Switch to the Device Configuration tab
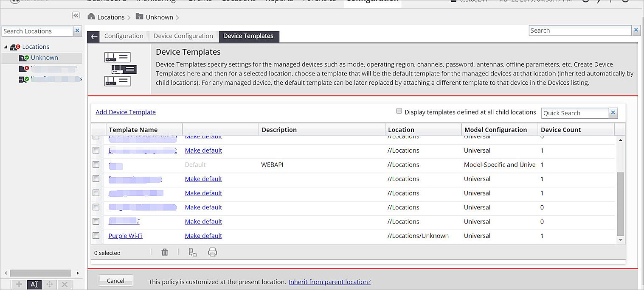This screenshot has height=290, width=644. (x=183, y=36)
